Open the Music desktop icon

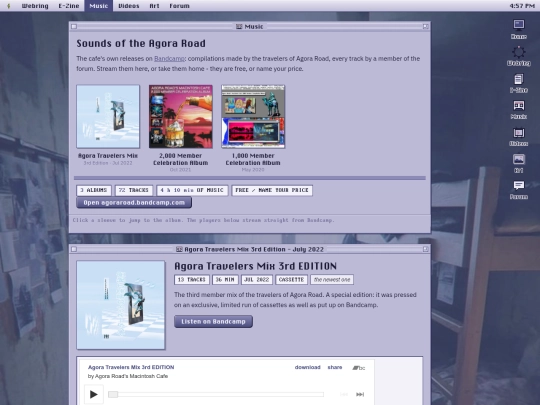519,110
